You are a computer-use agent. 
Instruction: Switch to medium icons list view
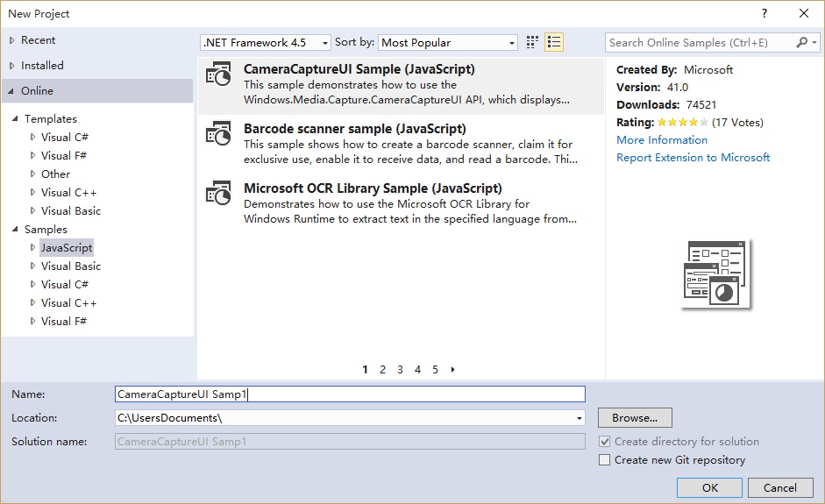[x=553, y=42]
